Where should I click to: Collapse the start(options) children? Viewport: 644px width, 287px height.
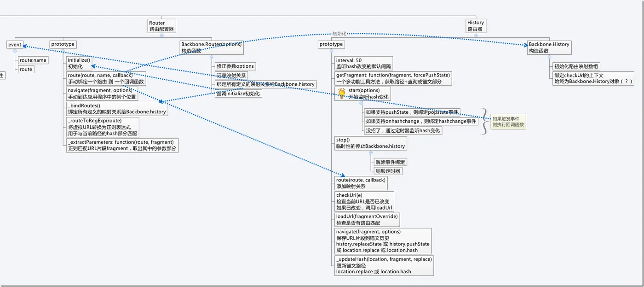pyautogui.click(x=361, y=103)
